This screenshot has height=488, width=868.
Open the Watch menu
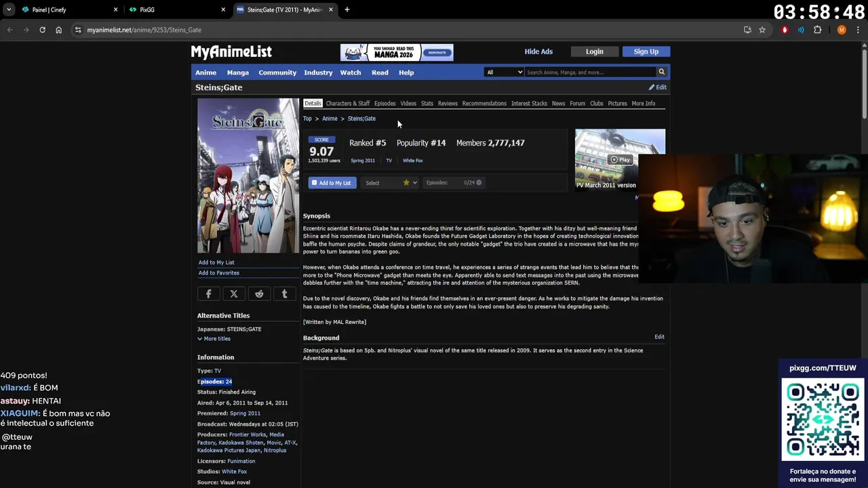351,73
